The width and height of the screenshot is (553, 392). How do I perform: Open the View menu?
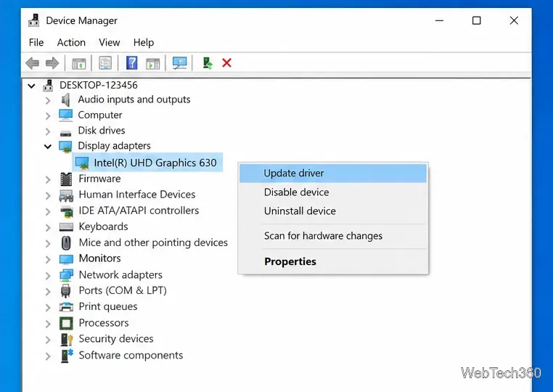click(x=110, y=43)
